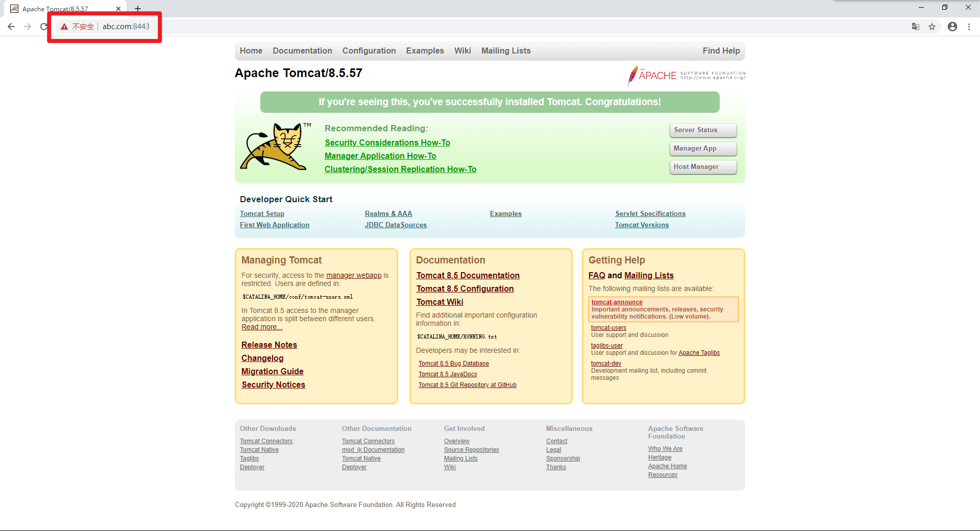Open taglibs-user mailing list link
Image resolution: width=980 pixels, height=531 pixels.
(x=607, y=346)
